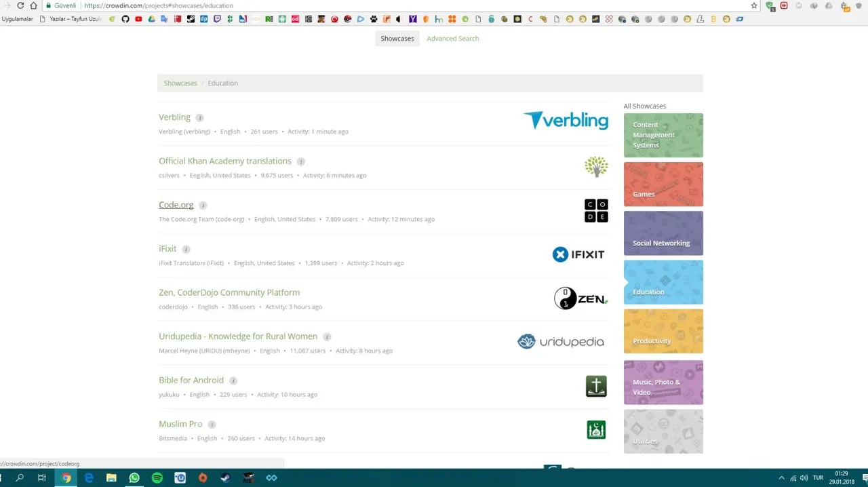Select the Education showcase tile
The height and width of the screenshot is (487, 868).
click(663, 282)
